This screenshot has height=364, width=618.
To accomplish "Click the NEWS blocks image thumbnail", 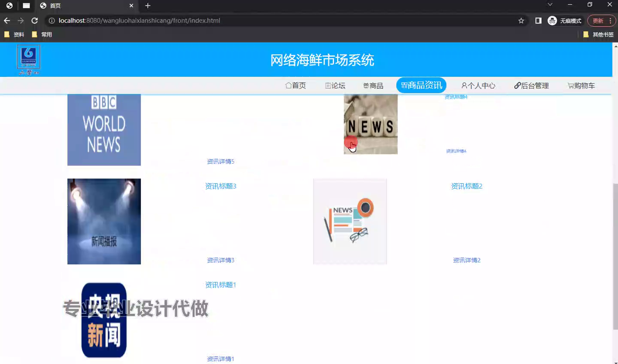I will 371,124.
